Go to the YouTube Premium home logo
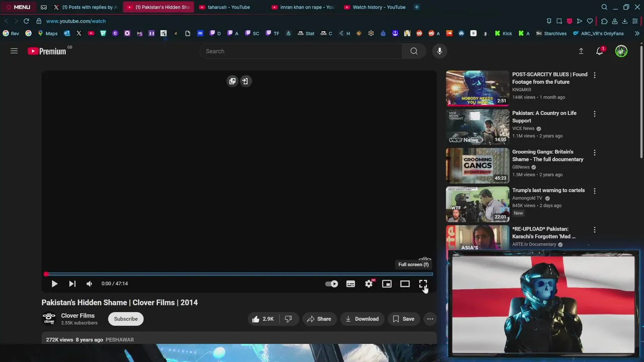 tap(47, 51)
